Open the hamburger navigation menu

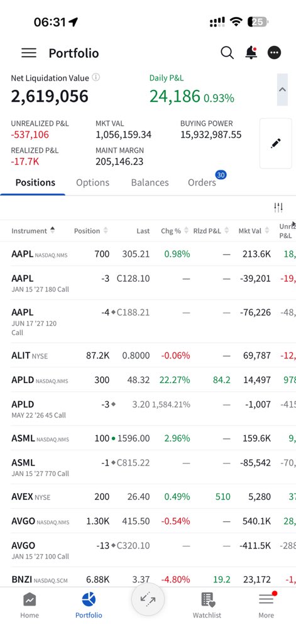29,53
